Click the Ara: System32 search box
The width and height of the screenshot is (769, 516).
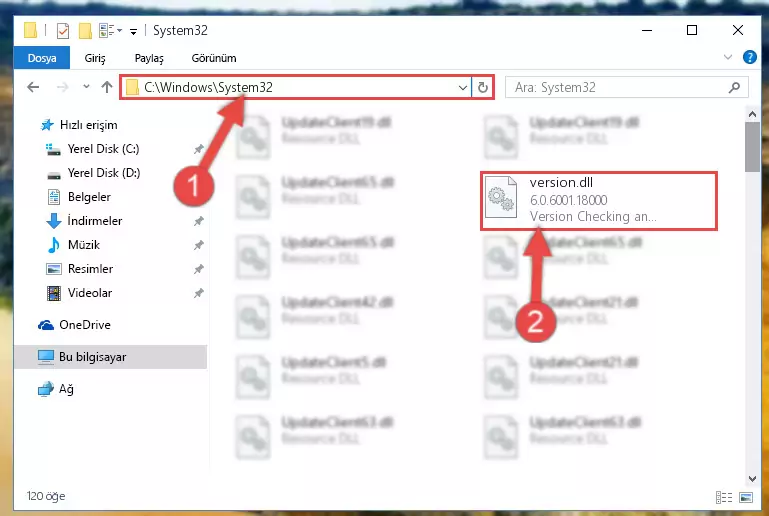pyautogui.click(x=626, y=87)
